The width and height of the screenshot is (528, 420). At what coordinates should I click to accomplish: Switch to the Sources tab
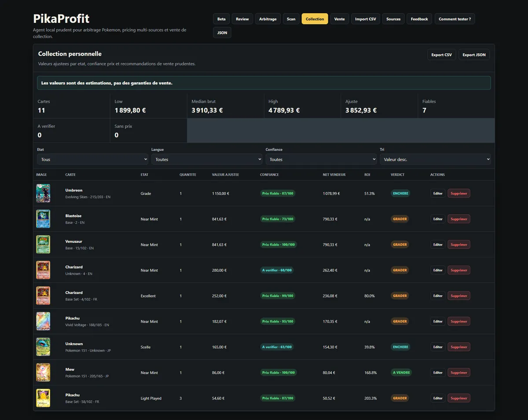point(393,19)
